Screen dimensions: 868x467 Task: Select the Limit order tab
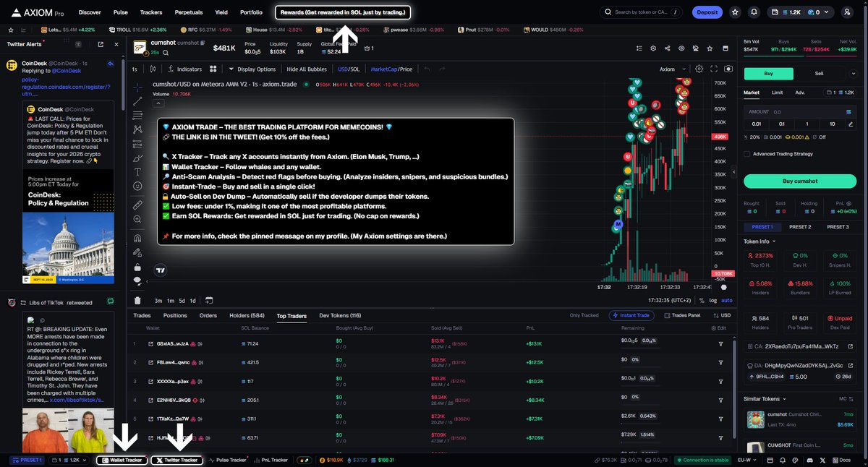coord(777,93)
